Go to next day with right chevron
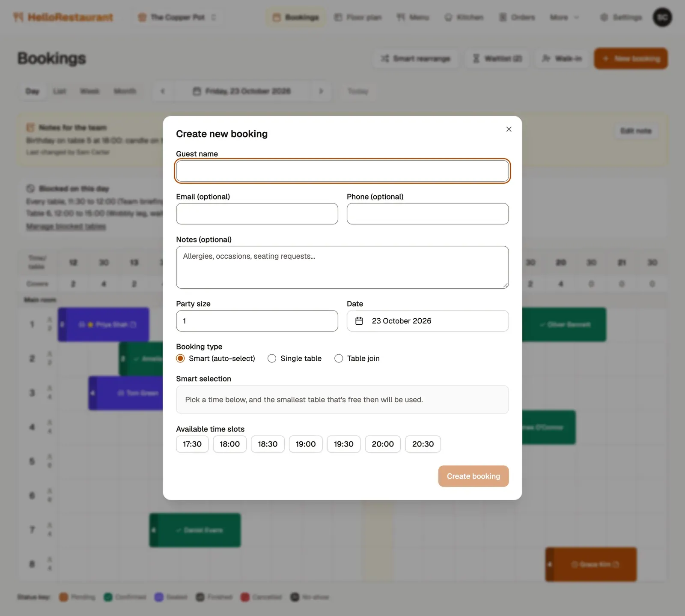 321,91
